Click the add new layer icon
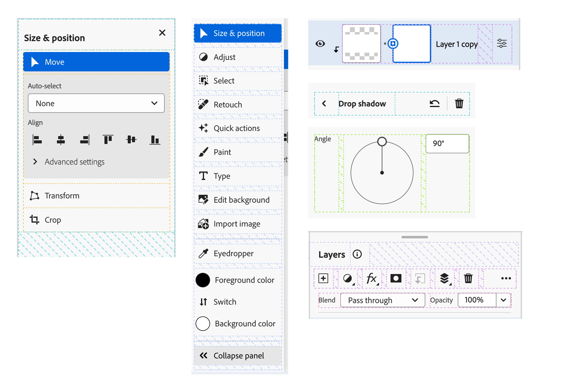The width and height of the screenshot is (577, 392). click(x=323, y=278)
